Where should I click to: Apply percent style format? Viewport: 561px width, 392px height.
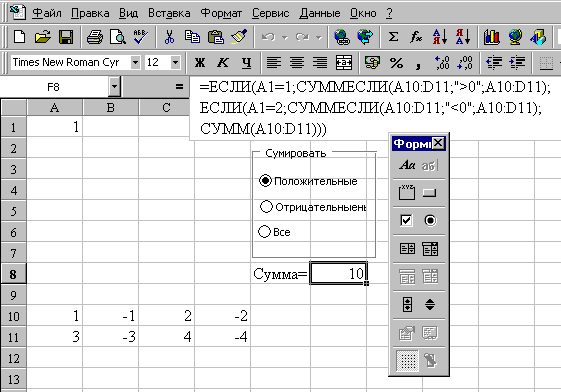click(396, 63)
